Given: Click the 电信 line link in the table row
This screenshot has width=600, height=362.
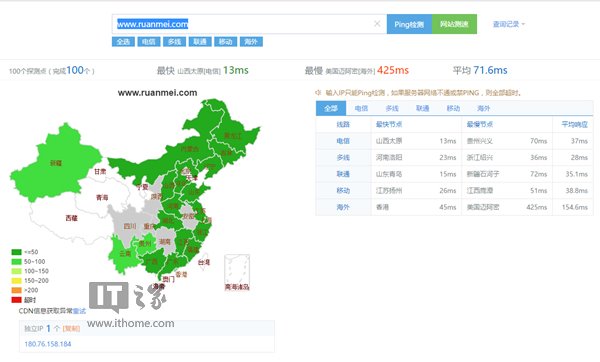Looking at the screenshot, I should (x=343, y=141).
